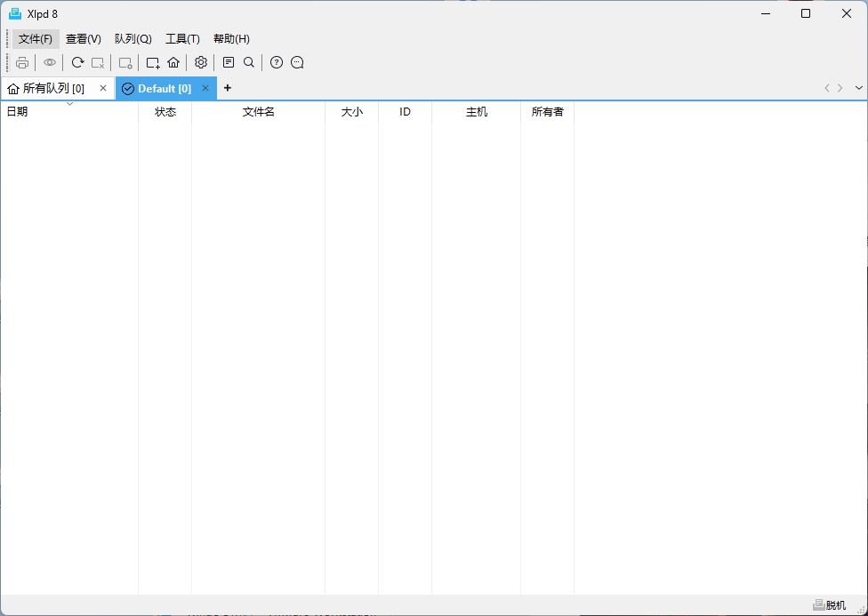The width and height of the screenshot is (868, 616).
Task: Click the feedback speech bubble icon
Action: 296,62
